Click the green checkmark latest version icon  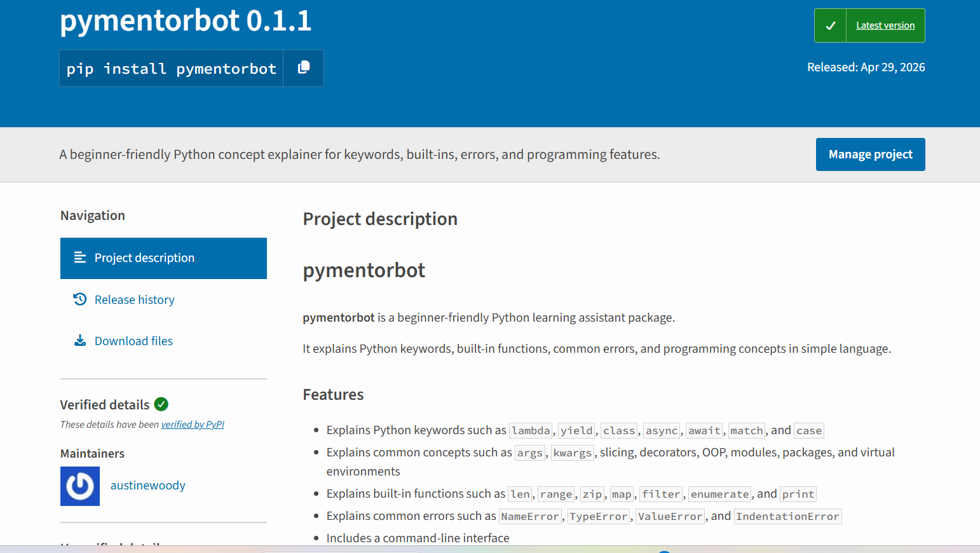coord(831,25)
